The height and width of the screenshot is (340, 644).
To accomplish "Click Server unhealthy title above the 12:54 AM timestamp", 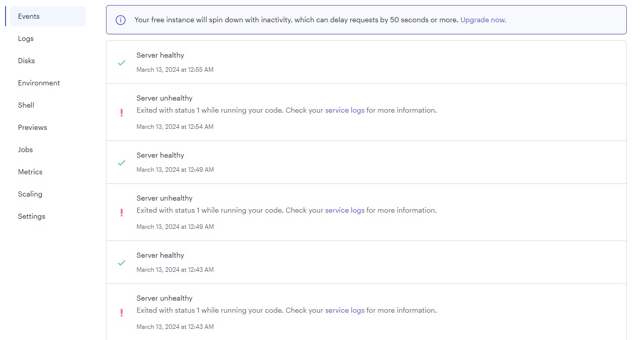I will click(165, 98).
